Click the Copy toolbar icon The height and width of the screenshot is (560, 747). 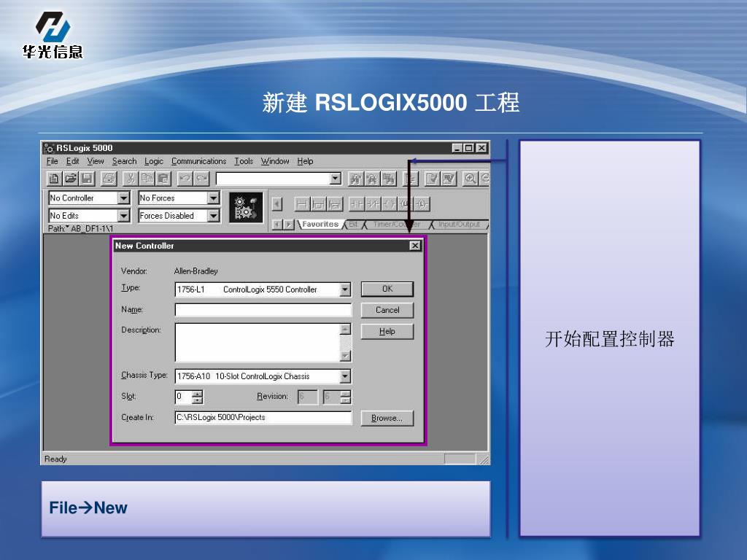[x=147, y=179]
